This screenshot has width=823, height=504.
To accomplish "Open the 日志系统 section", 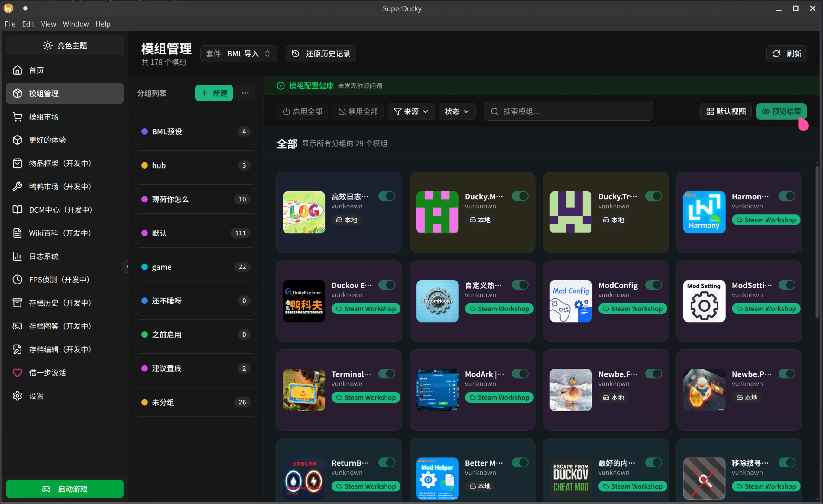I will (x=43, y=256).
